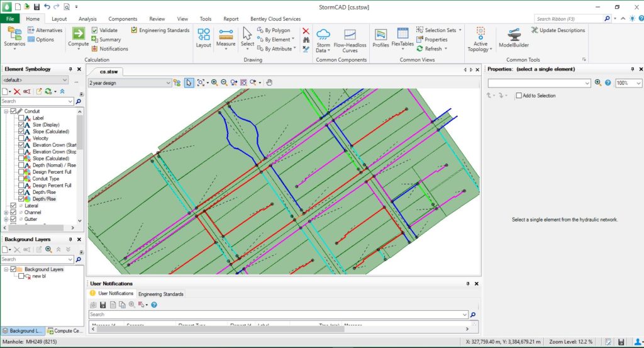Open the Storm Data component

point(323,39)
